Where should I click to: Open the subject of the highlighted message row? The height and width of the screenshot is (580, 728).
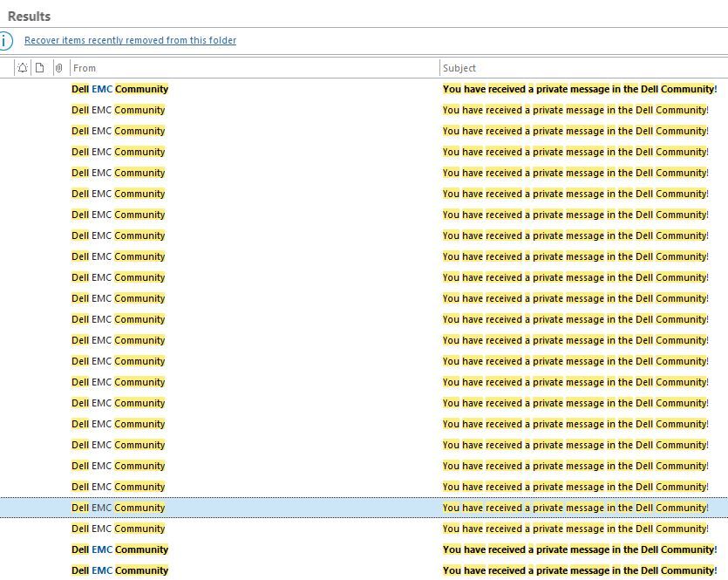(x=575, y=508)
